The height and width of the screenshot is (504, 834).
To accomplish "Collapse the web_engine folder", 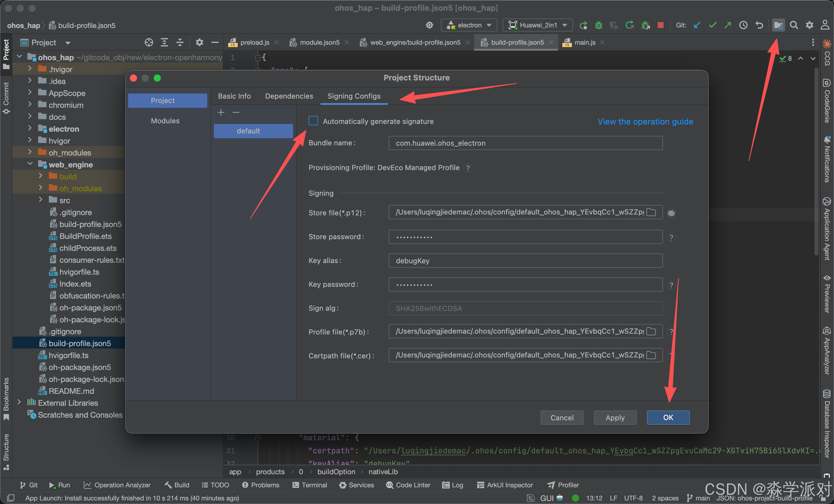I will click(30, 164).
